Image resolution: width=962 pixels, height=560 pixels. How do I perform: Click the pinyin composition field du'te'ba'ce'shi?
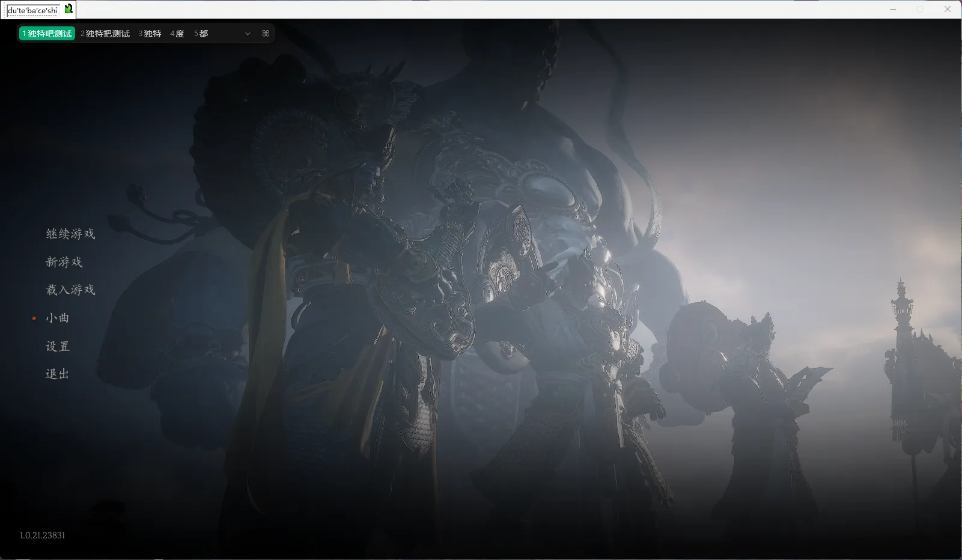[x=32, y=10]
